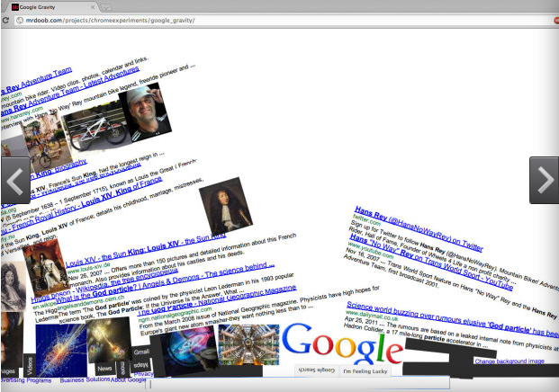Click the ngm.nationalgeographic.com URL text

[x=175, y=315]
